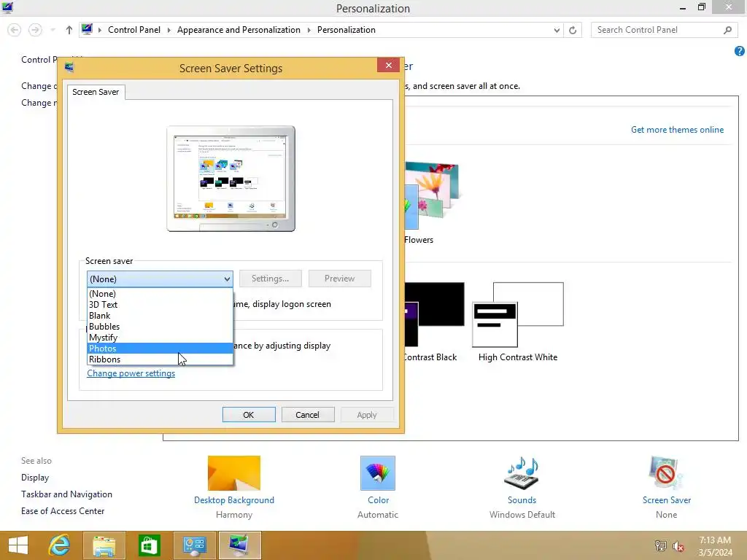The width and height of the screenshot is (747, 560).
Task: Open recent locations dropdown arrow
Action: coord(53,30)
